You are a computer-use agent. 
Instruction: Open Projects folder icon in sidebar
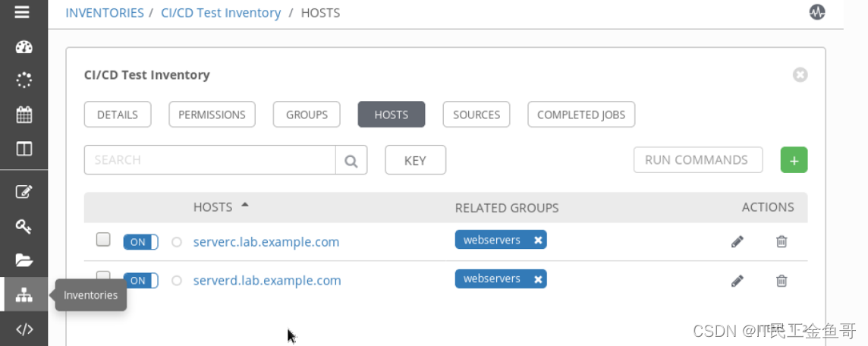coord(24,260)
